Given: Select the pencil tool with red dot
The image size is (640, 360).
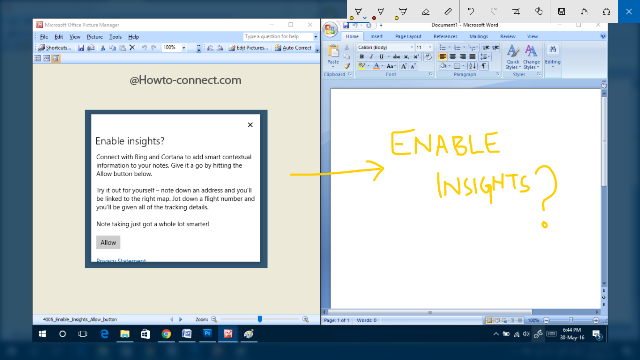Looking at the screenshot, I should 380,12.
